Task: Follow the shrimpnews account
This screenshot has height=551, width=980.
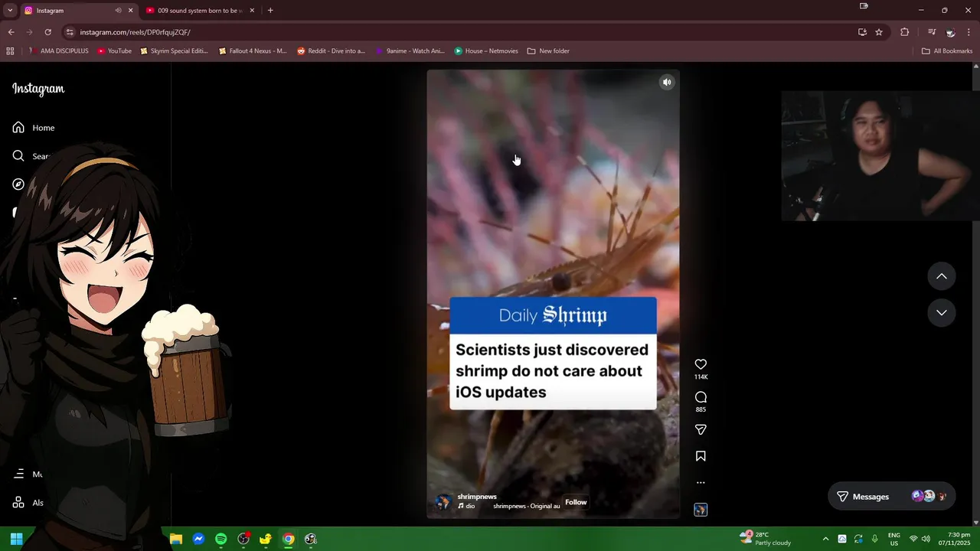Action: (576, 502)
